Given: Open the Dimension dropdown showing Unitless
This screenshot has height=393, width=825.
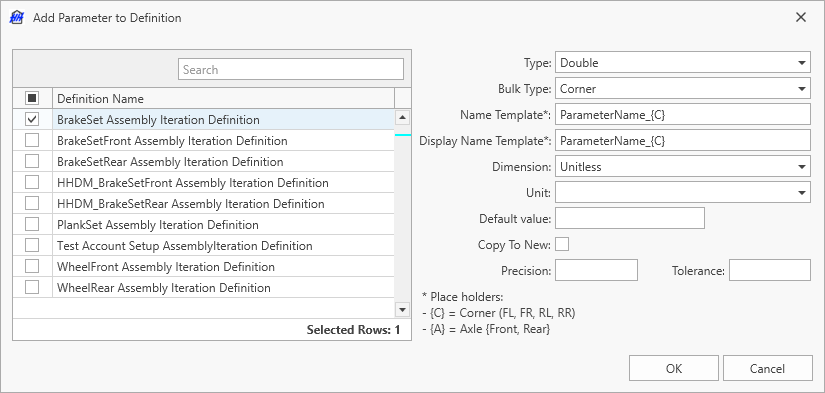Looking at the screenshot, I should tap(682, 167).
